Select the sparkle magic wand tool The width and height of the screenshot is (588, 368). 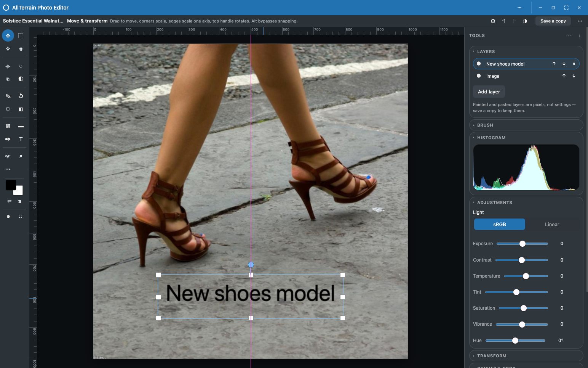point(8,49)
